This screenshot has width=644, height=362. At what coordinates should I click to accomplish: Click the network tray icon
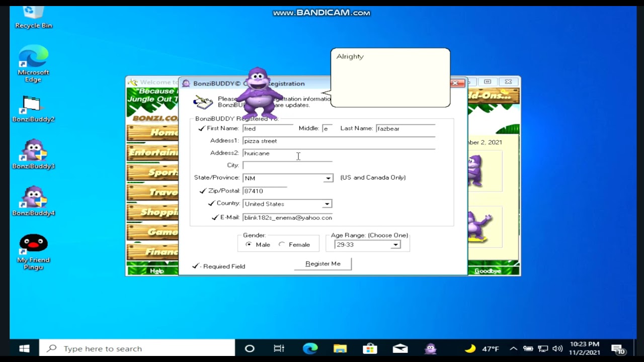[543, 348]
